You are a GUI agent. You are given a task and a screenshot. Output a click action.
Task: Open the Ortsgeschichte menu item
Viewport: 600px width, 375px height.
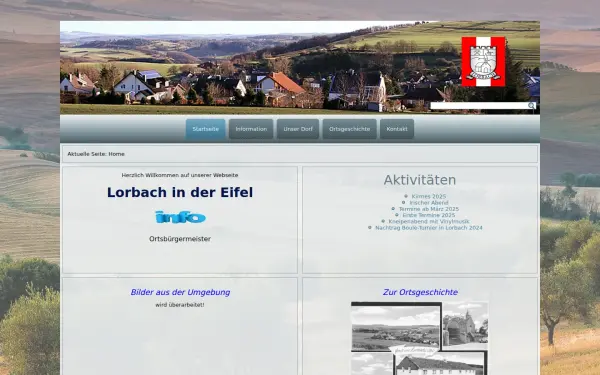coord(349,129)
